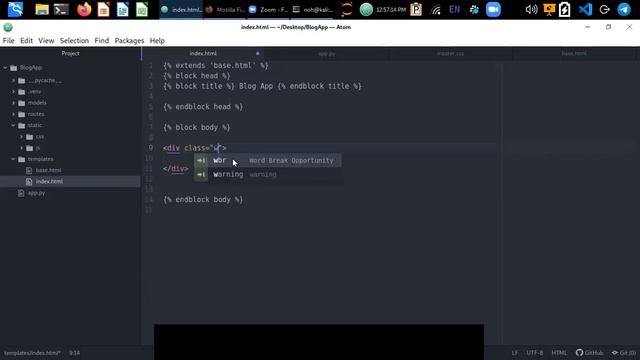Change the HTML grammar selector
640x360 pixels.
pyautogui.click(x=559, y=353)
